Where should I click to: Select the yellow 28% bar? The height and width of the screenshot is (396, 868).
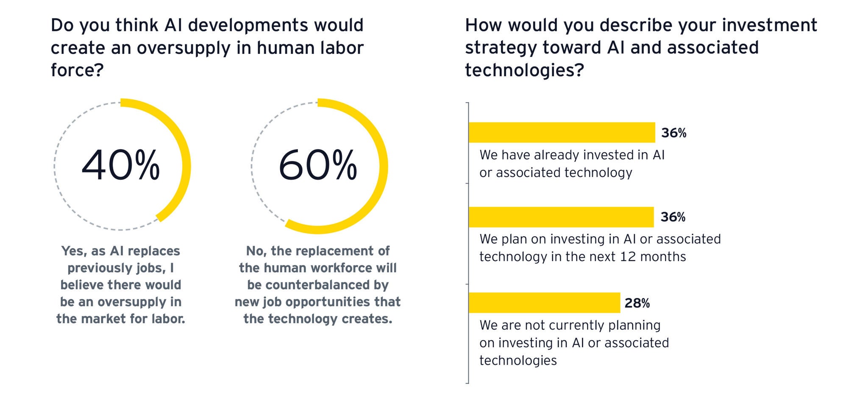pos(544,303)
